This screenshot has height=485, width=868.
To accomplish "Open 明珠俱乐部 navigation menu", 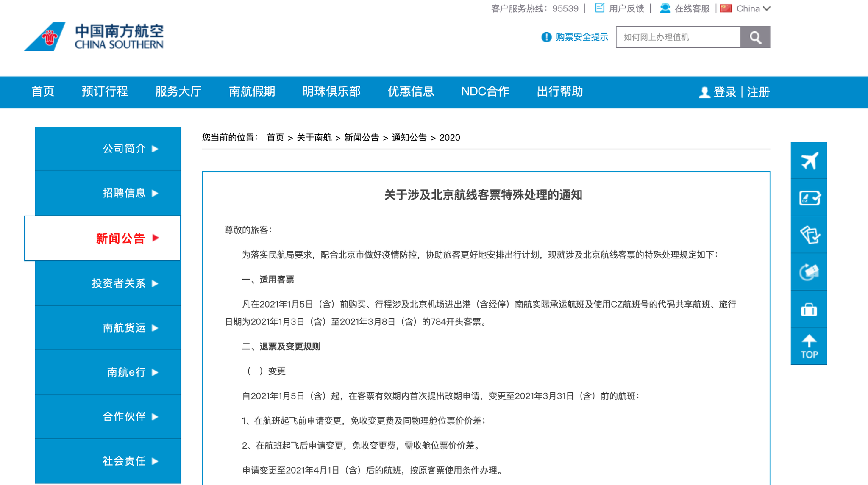I will click(x=331, y=91).
